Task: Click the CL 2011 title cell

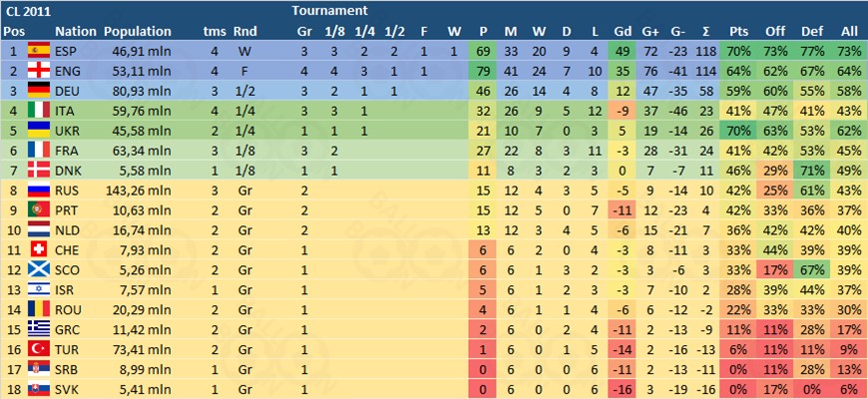Action: click(x=23, y=11)
